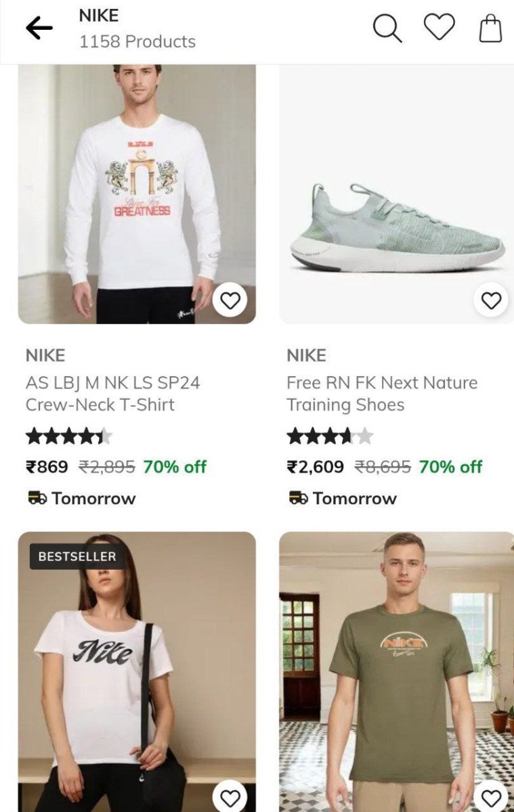Image resolution: width=514 pixels, height=812 pixels.
Task: Toggle heart on olive green Nike tee
Action: 491,798
